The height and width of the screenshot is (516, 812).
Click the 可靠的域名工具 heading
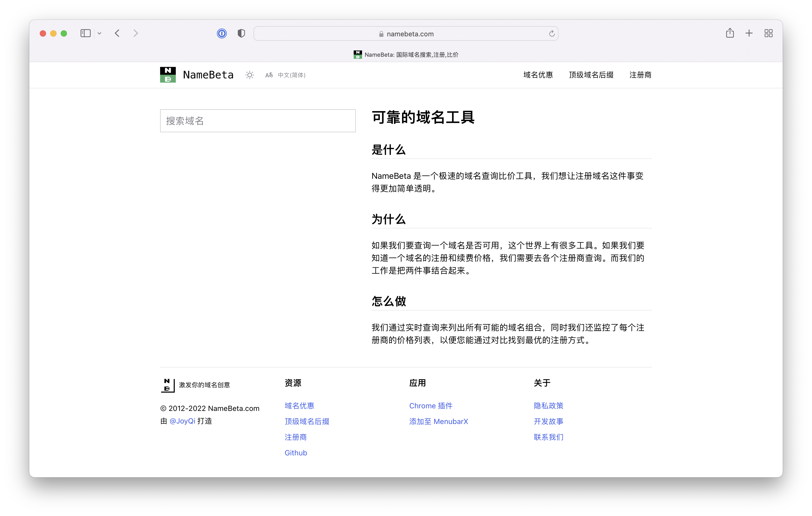[x=423, y=117]
